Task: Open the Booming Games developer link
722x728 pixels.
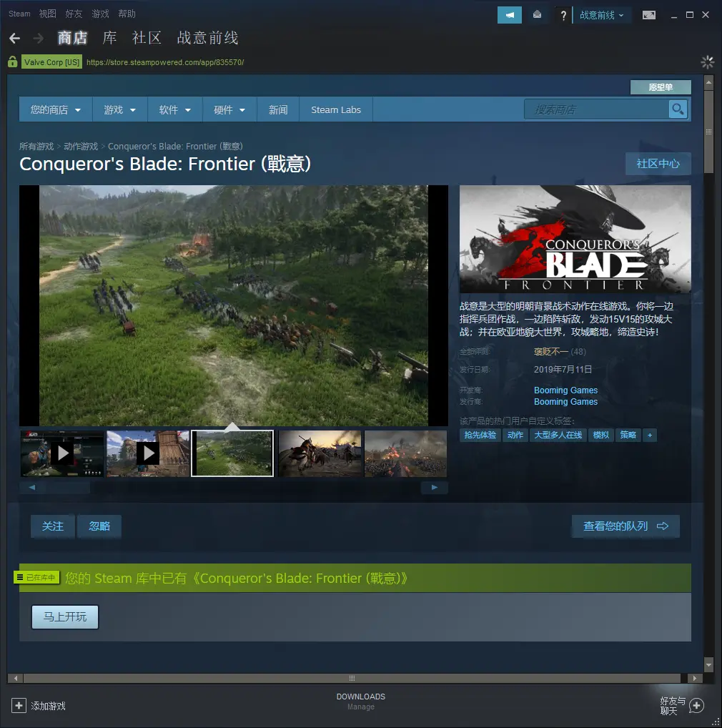Action: [565, 390]
